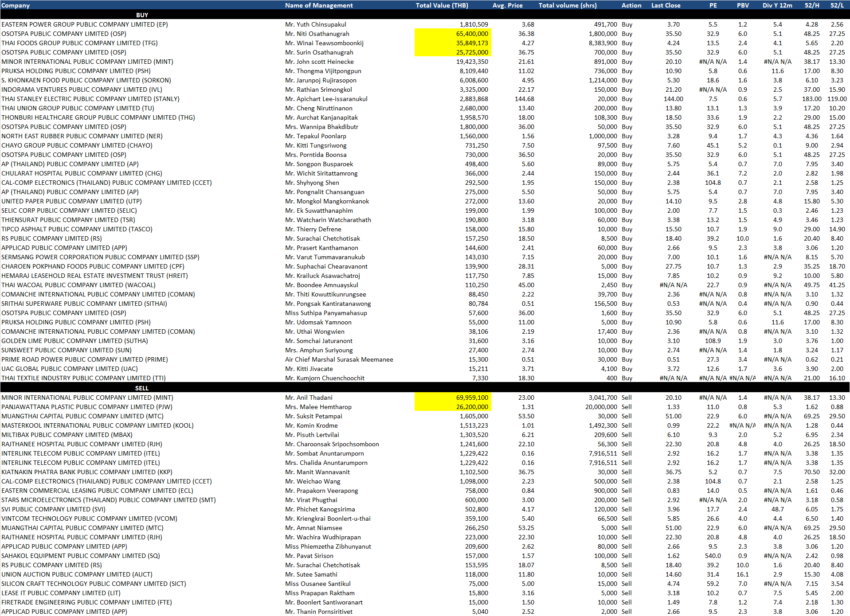Select the Thai Stanley Electric (STANLY) row

point(90,99)
